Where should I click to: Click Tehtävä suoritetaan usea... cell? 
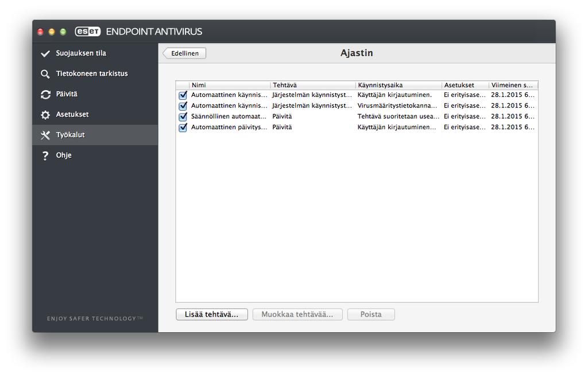399,116
